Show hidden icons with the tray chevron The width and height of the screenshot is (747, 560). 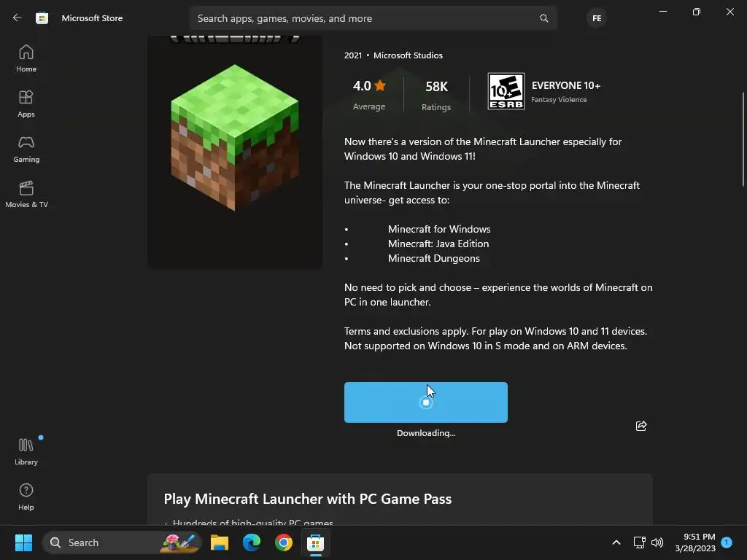tap(616, 542)
